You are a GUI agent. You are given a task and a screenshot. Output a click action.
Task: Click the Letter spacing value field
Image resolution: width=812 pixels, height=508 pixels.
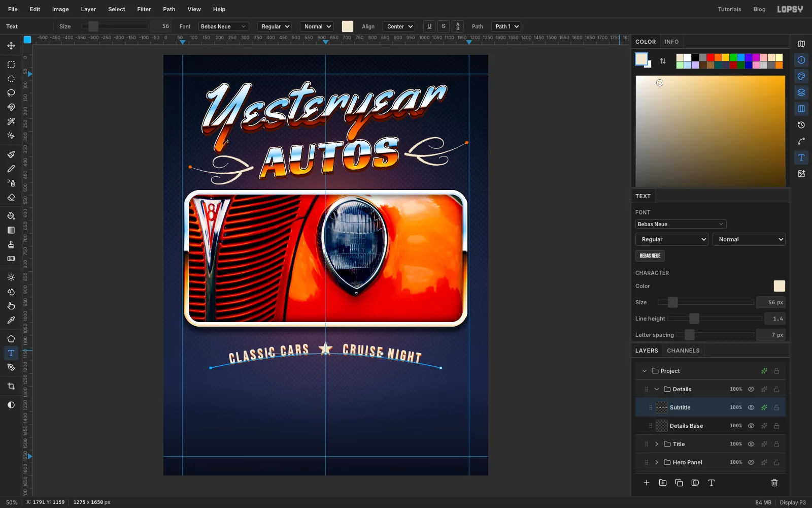[x=771, y=335]
